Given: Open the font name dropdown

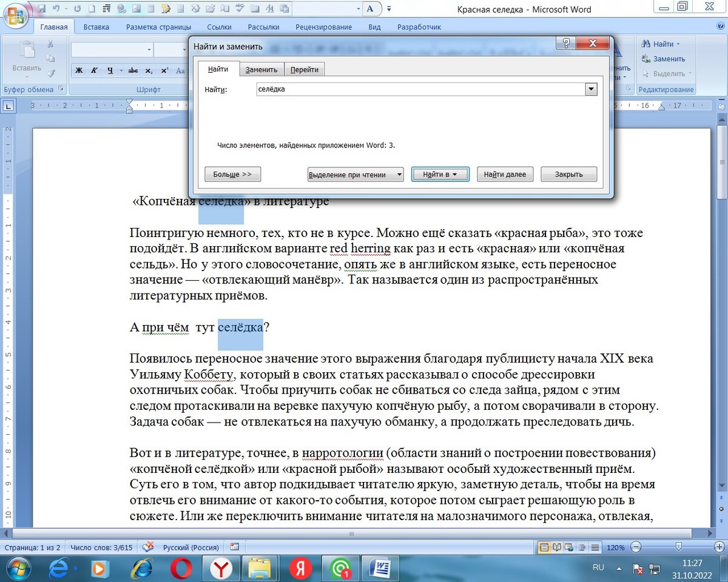Looking at the screenshot, I should point(149,50).
